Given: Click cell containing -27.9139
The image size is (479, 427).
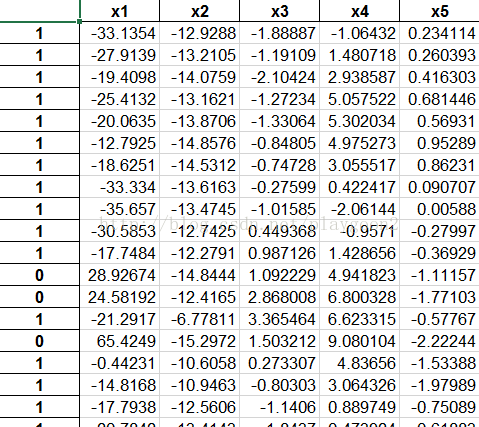Looking at the screenshot, I should (120, 55).
